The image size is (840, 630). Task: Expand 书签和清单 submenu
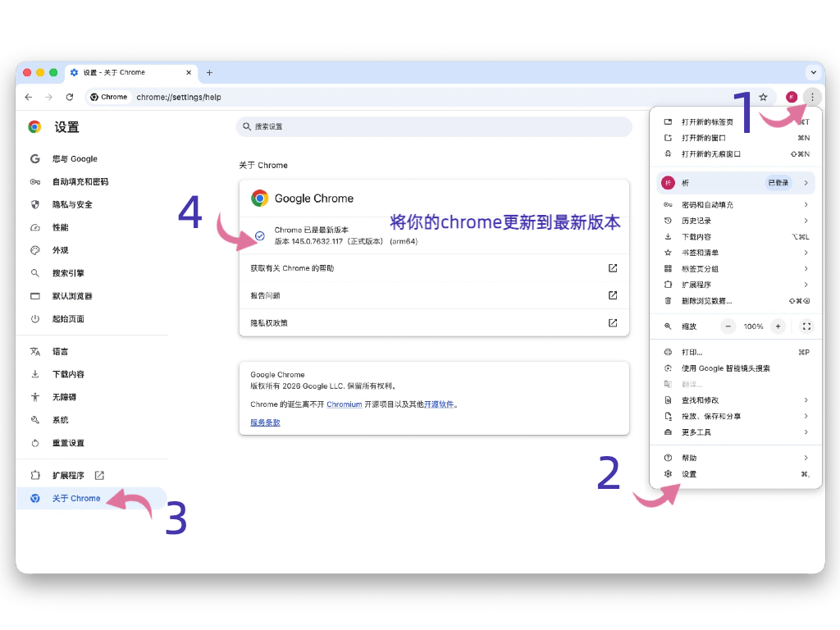click(x=736, y=253)
